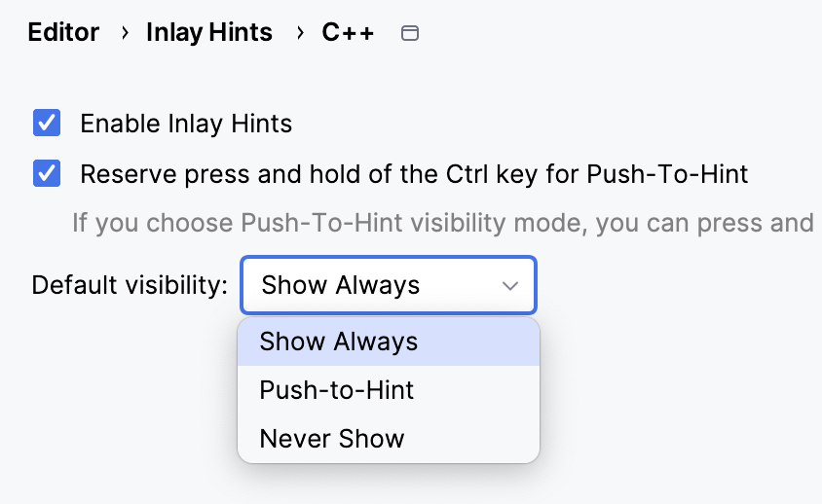Click the down arrow of the visibility dropdown
Screen dimensions: 822x504
click(x=510, y=285)
